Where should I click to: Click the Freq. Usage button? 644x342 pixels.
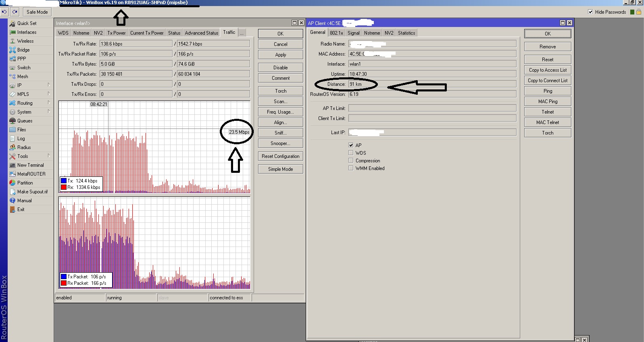point(281,112)
